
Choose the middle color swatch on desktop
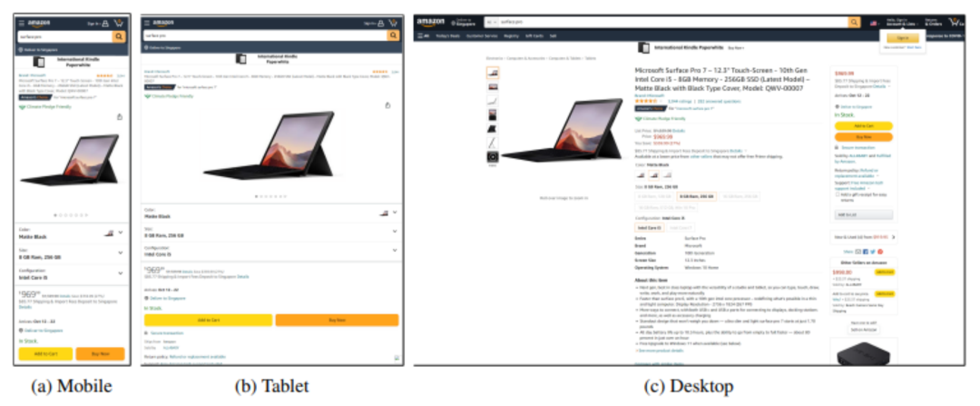click(x=653, y=175)
